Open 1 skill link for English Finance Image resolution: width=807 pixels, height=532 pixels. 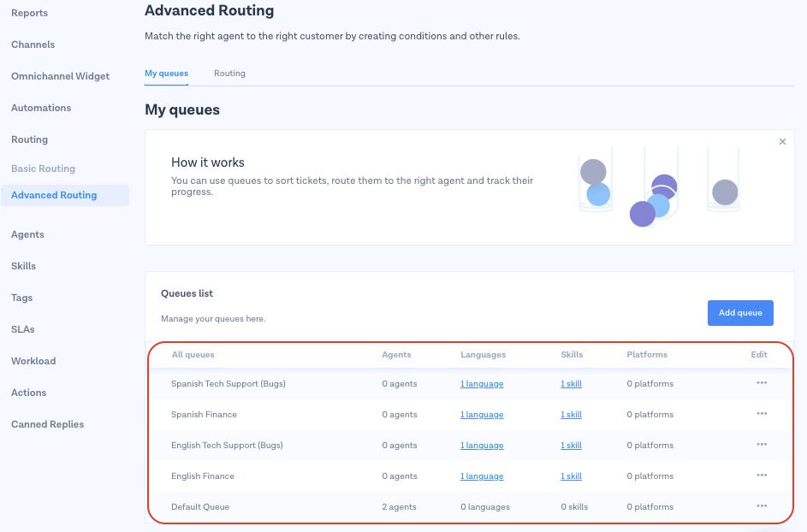571,476
